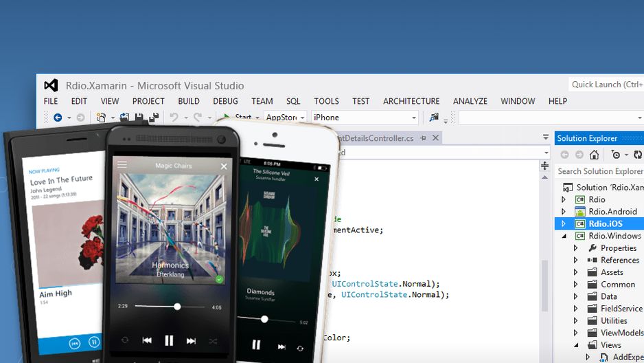Toggle shuffle on the Android music player
The width and height of the screenshot is (644, 363).
tap(213, 341)
